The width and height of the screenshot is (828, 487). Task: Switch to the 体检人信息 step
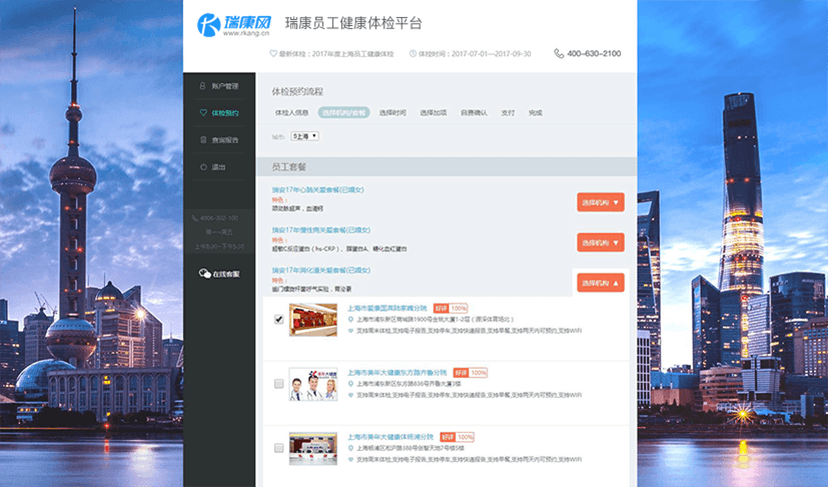(291, 113)
